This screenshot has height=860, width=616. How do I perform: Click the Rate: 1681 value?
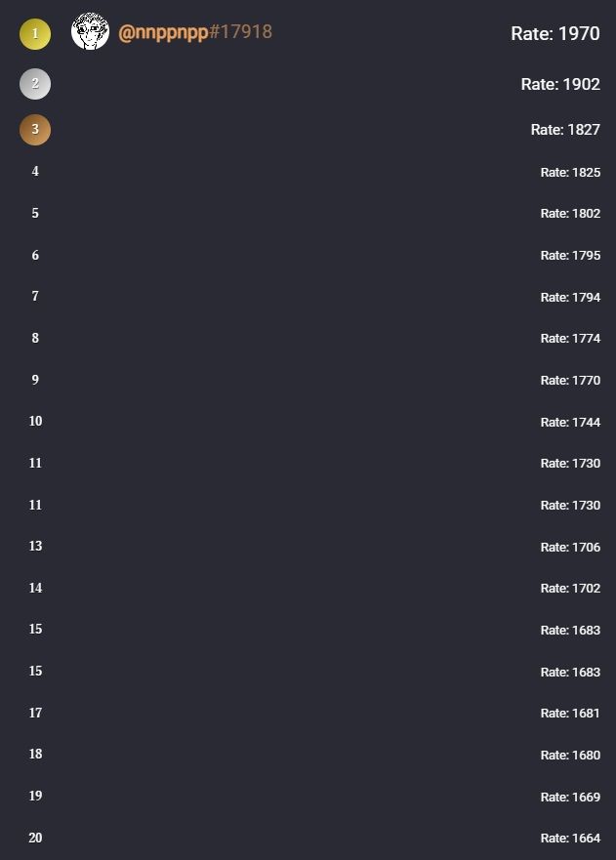click(570, 714)
